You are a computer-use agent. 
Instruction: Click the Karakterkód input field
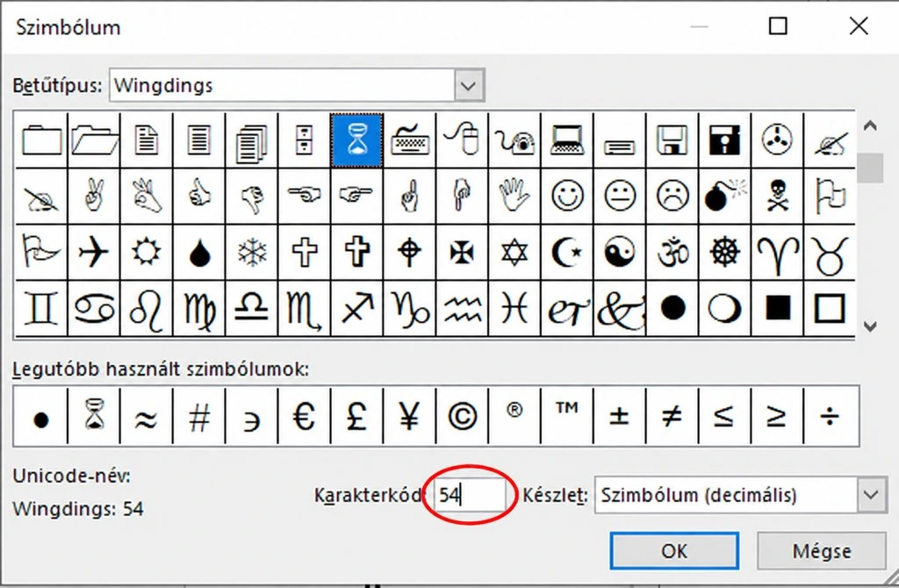[x=471, y=495]
